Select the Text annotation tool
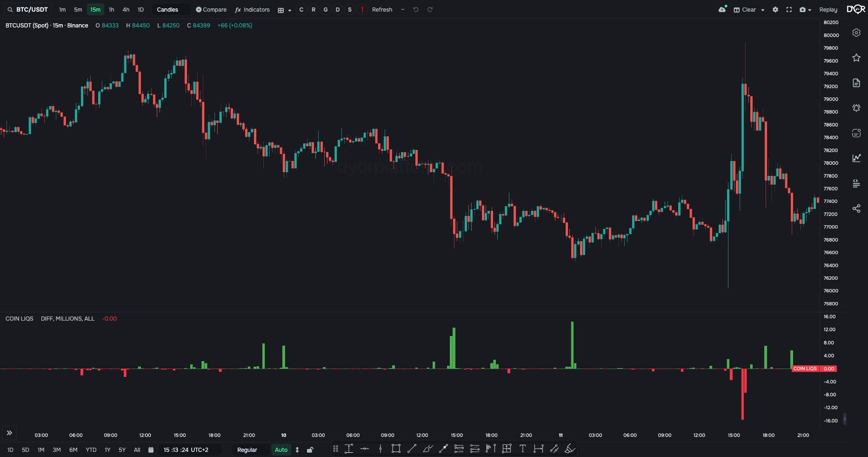This screenshot has height=457, width=868. pos(523,449)
